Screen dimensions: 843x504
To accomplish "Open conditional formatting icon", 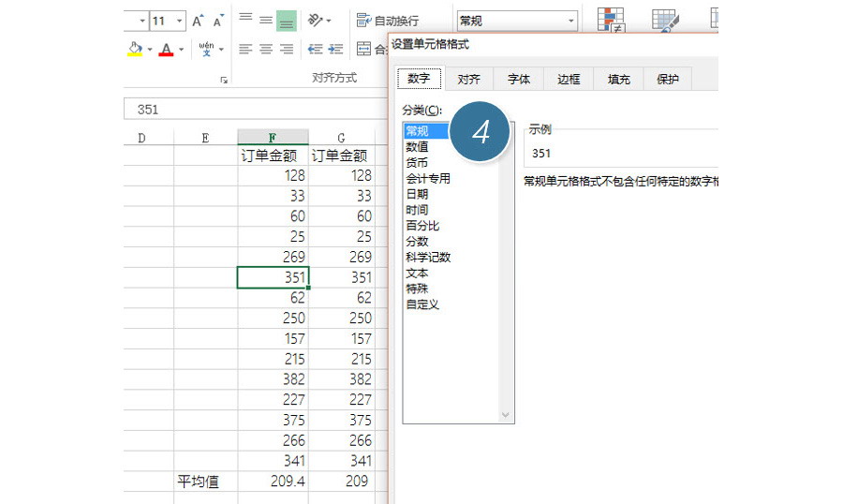I will [611, 21].
